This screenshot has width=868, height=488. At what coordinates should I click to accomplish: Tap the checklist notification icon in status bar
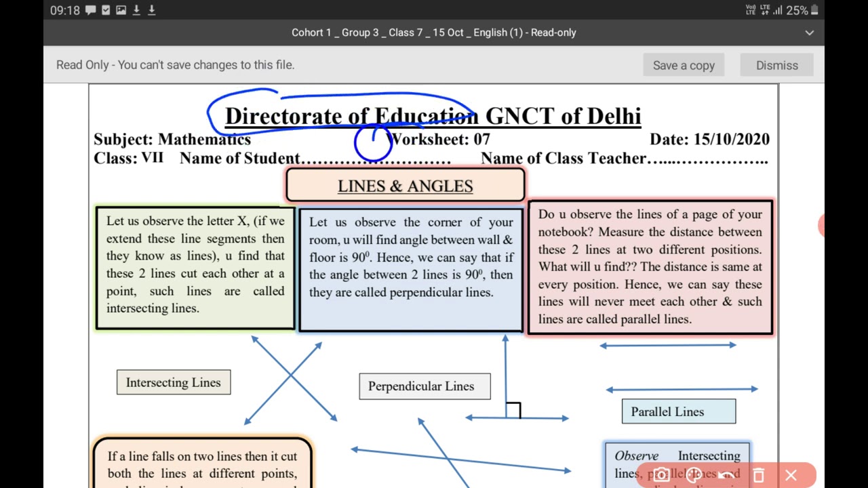click(106, 10)
